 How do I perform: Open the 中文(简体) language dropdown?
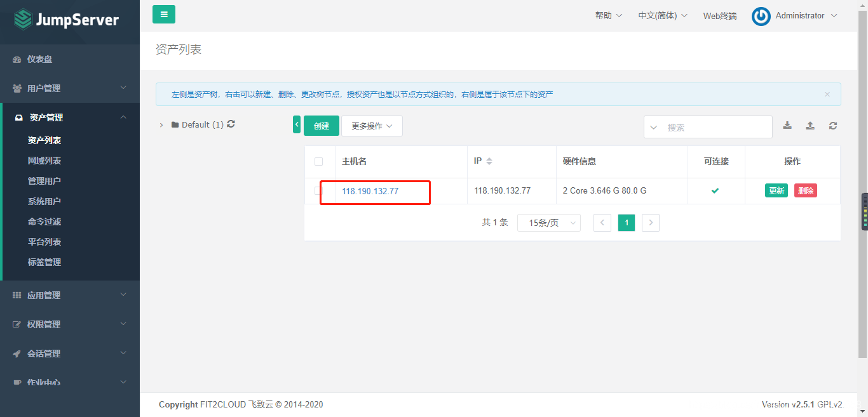tap(663, 15)
